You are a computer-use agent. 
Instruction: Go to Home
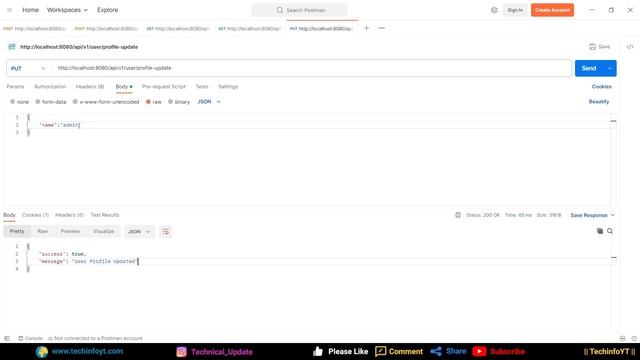coord(30,10)
